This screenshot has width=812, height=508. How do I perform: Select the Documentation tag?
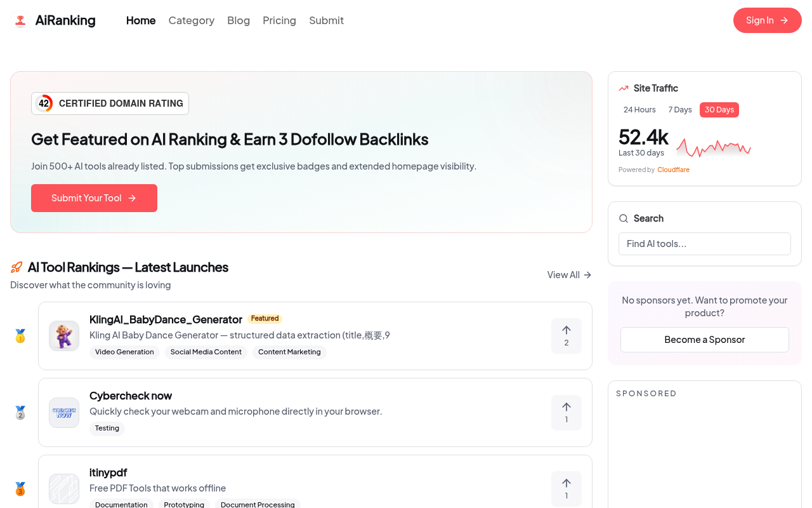[x=121, y=504]
